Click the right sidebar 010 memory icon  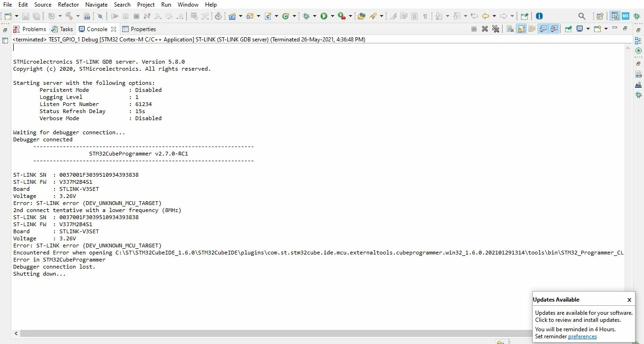(x=638, y=74)
